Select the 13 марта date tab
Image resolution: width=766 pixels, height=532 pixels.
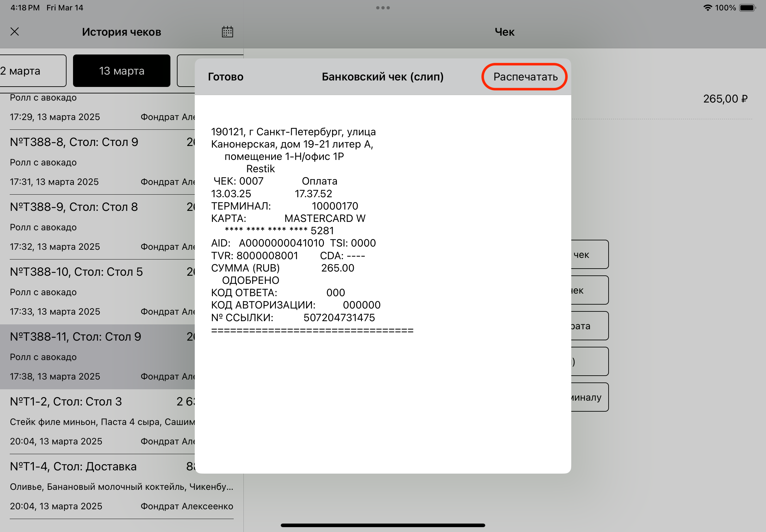[x=121, y=71]
